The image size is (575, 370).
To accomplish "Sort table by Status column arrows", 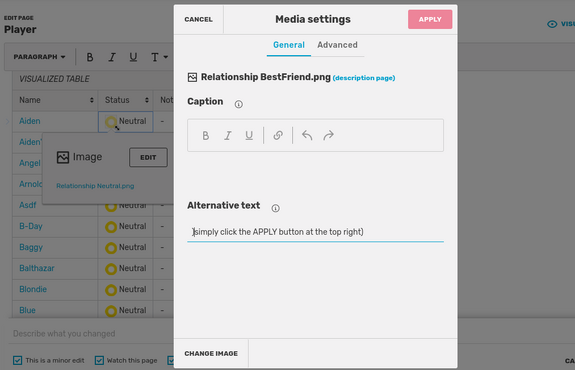I will coord(147,100).
